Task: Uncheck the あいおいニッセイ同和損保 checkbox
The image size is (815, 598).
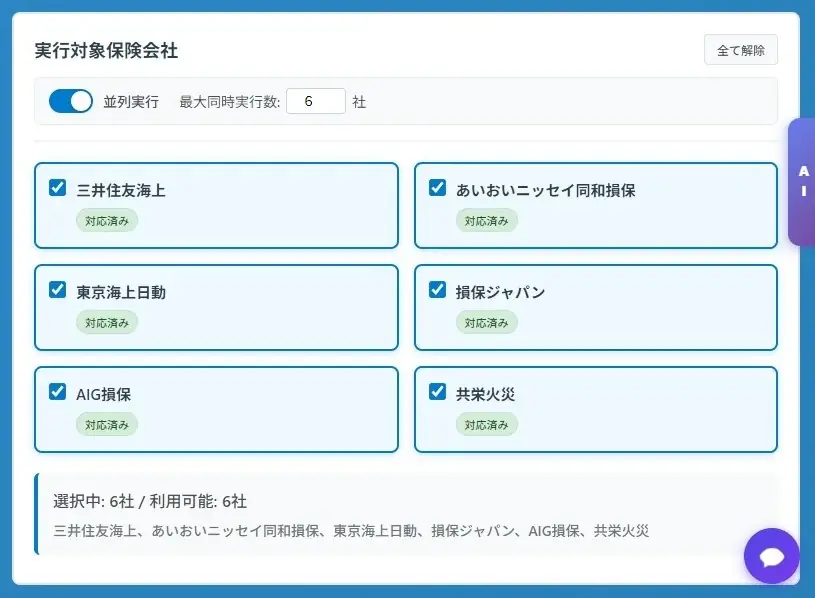Action: click(x=437, y=187)
